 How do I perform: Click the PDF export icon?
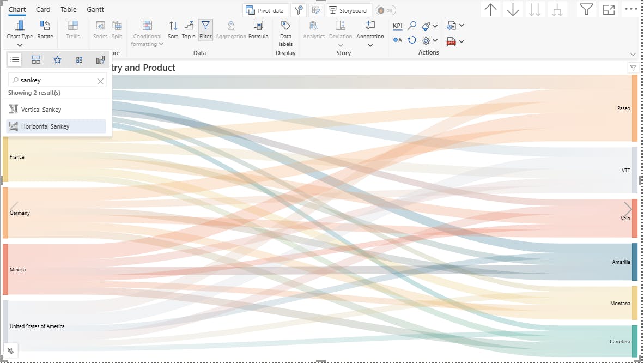[451, 41]
